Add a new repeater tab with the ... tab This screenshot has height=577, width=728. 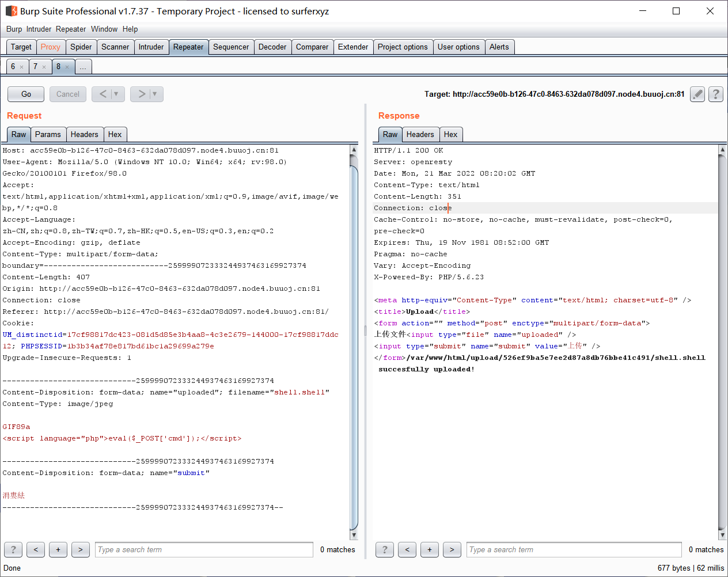click(83, 67)
